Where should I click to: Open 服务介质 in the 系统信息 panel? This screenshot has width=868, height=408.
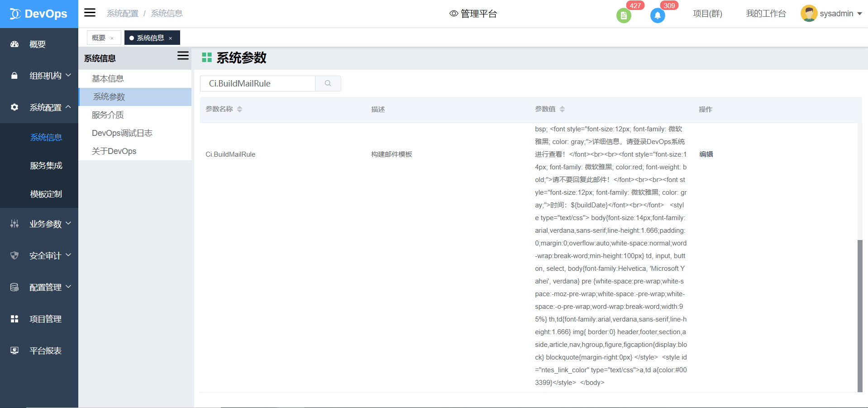135,115
